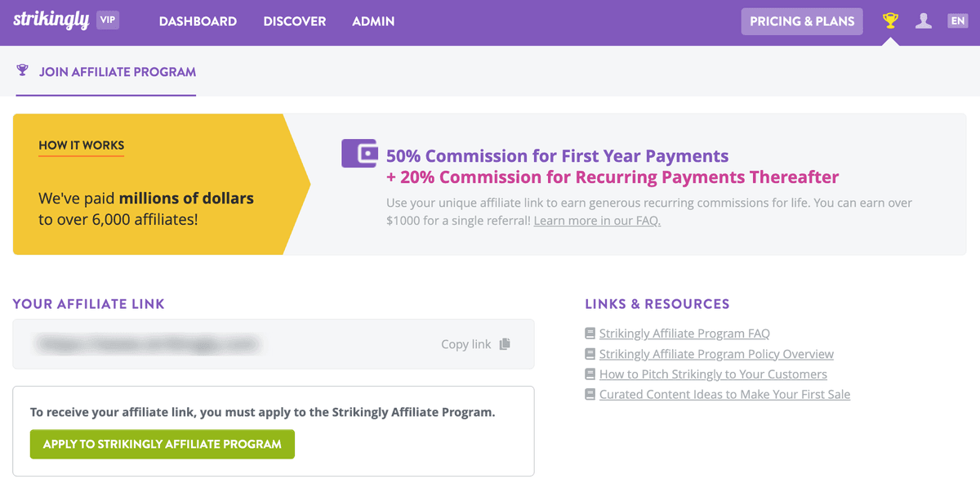The image size is (980, 488).
Task: Go to Dashboard in top navigation
Action: [198, 21]
